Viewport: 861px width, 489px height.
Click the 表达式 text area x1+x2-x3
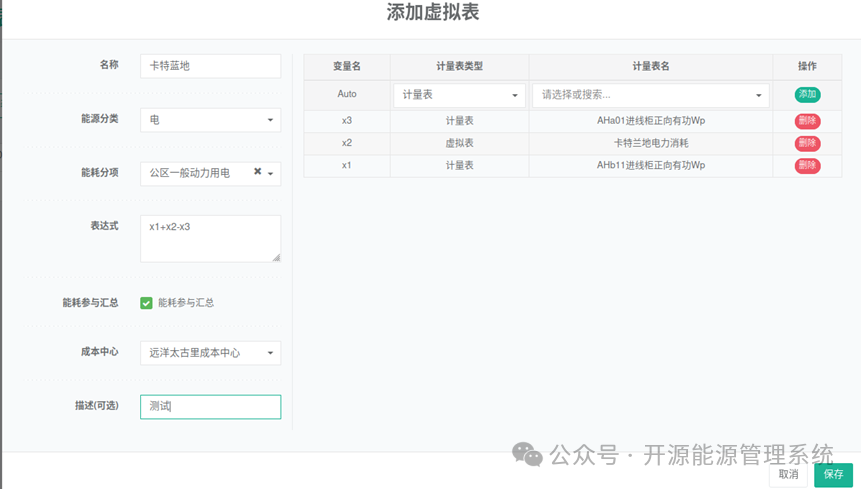[210, 238]
